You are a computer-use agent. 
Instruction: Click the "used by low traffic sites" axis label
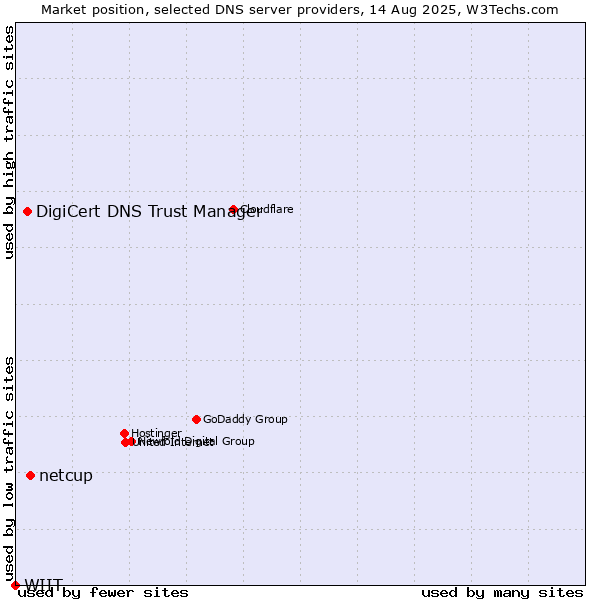(x=8, y=470)
